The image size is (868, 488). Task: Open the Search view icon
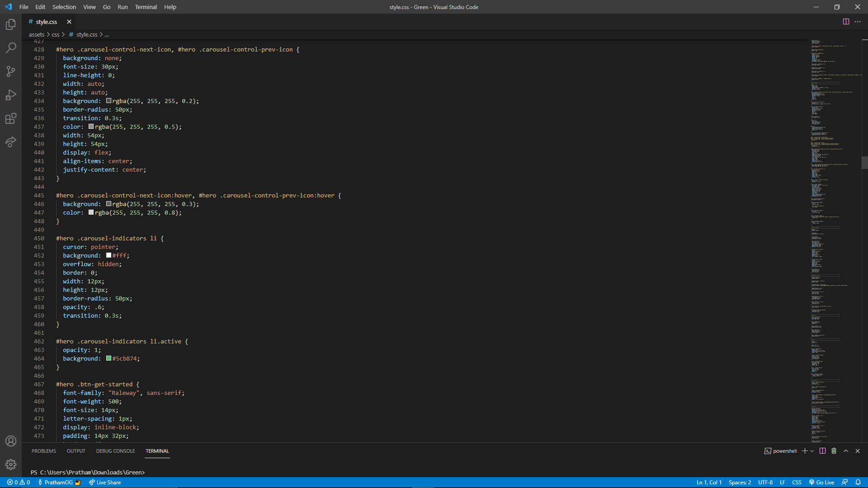(x=11, y=48)
